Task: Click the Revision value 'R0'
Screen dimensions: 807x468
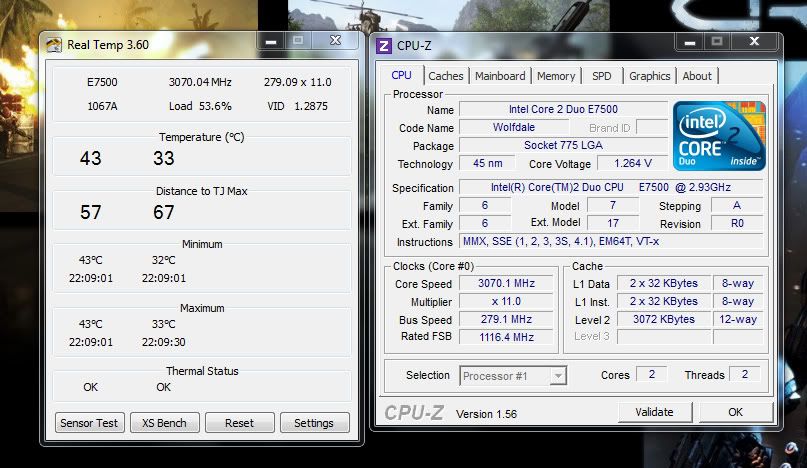Action: 737,223
